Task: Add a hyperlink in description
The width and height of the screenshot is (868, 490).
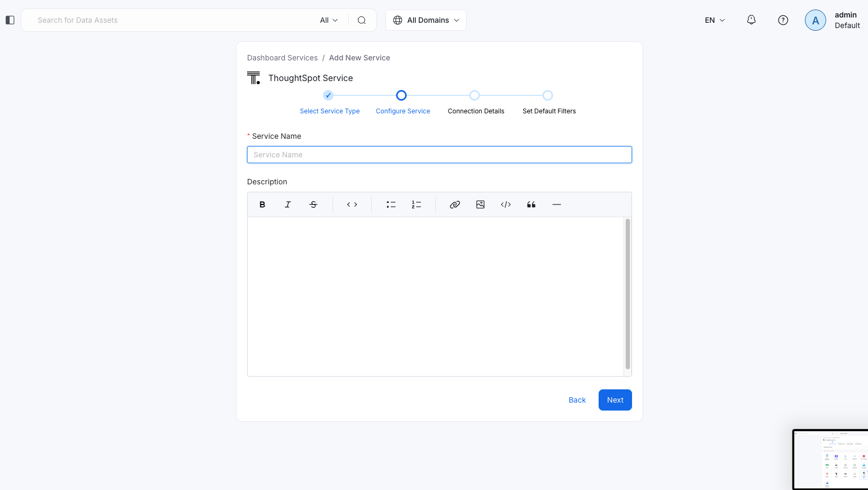Action: (454, 204)
